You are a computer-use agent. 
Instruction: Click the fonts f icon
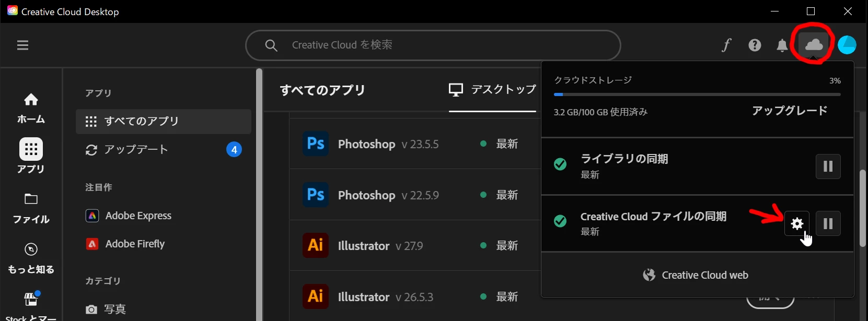pos(726,45)
